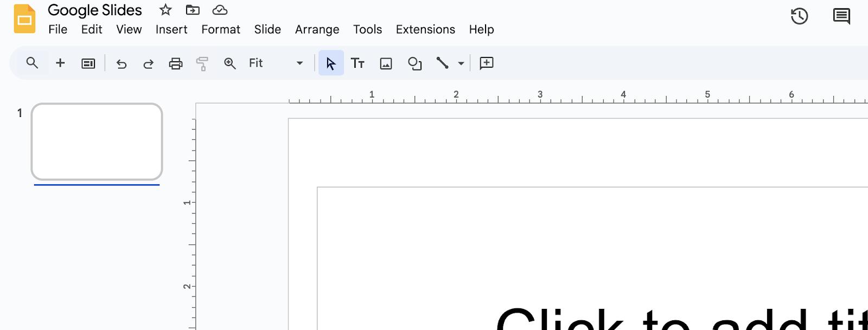Open the Help menu
Screen dimensions: 868x330
pyautogui.click(x=481, y=29)
